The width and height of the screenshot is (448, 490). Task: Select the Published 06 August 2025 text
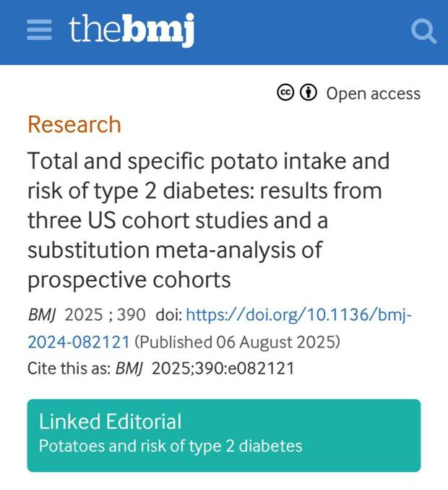[x=238, y=342]
